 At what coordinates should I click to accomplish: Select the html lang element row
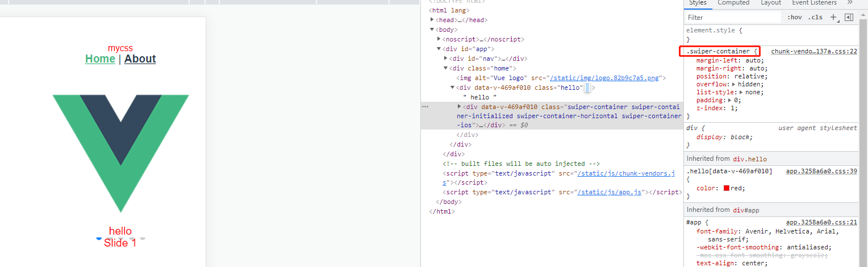449,10
